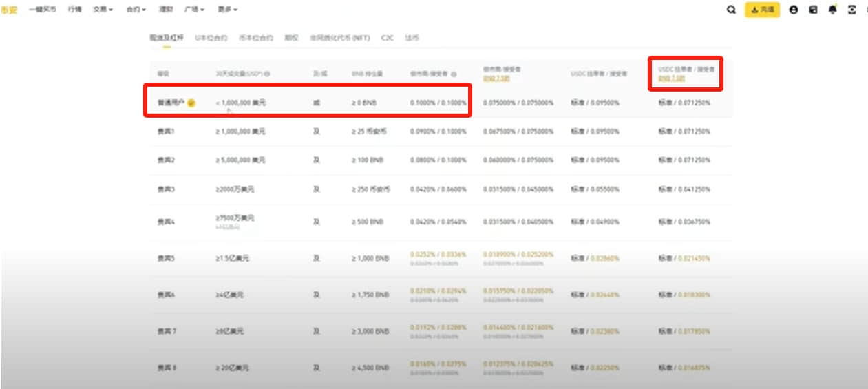Screen dimensions: 868x389
Task: Click the '≥8亿美元' volume cell
Action: point(230,331)
